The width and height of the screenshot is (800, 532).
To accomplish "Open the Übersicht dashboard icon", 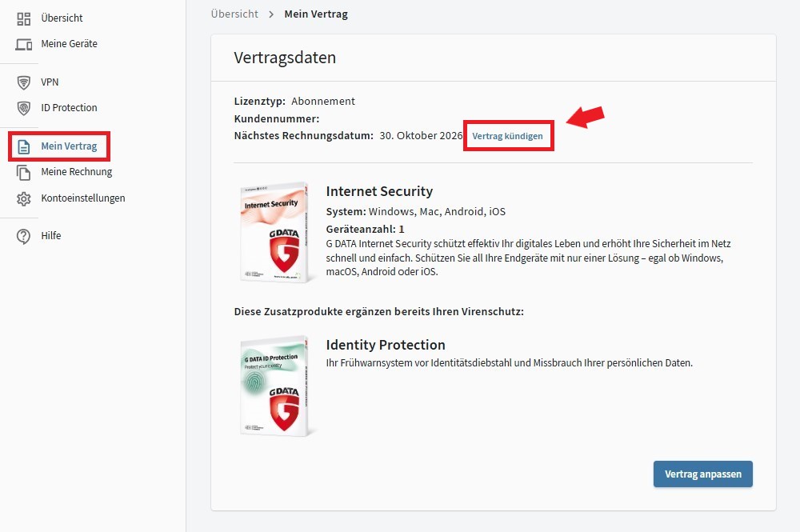I will (x=22, y=17).
